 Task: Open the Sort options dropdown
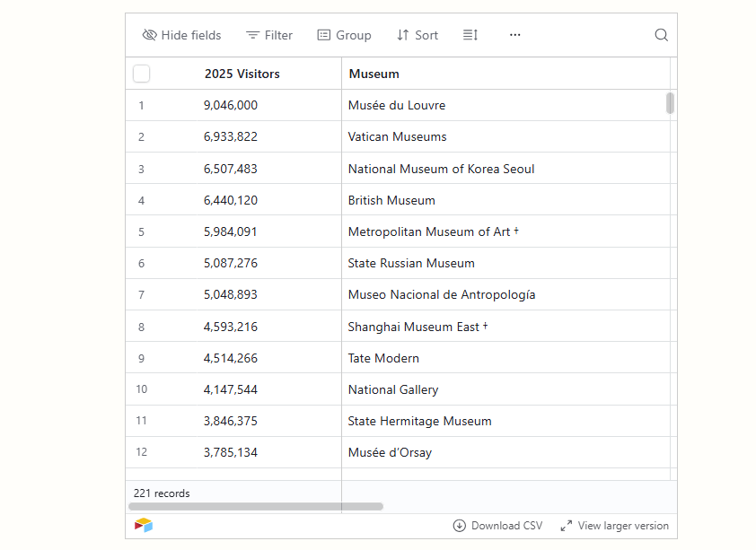(x=418, y=35)
